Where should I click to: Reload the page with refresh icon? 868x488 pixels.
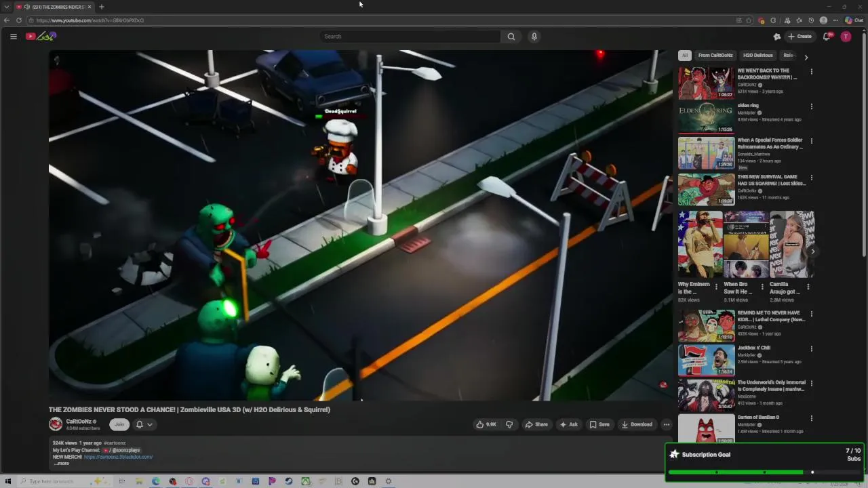(x=19, y=20)
